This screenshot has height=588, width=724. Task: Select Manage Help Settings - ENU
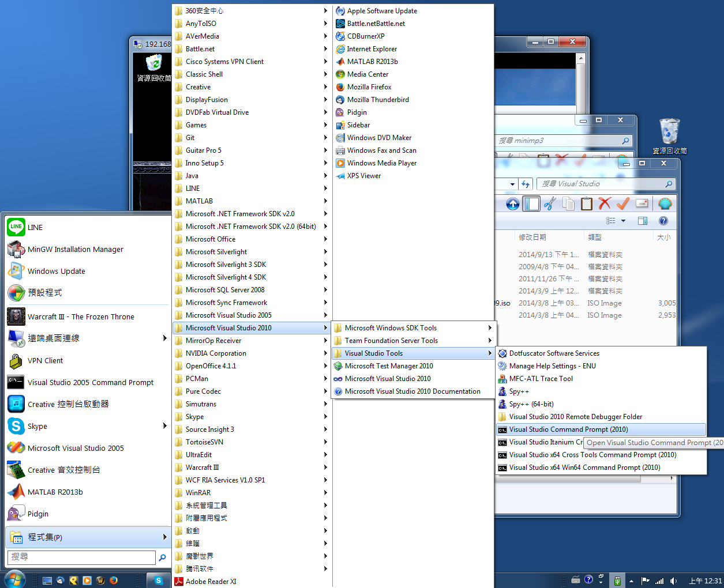point(601,366)
